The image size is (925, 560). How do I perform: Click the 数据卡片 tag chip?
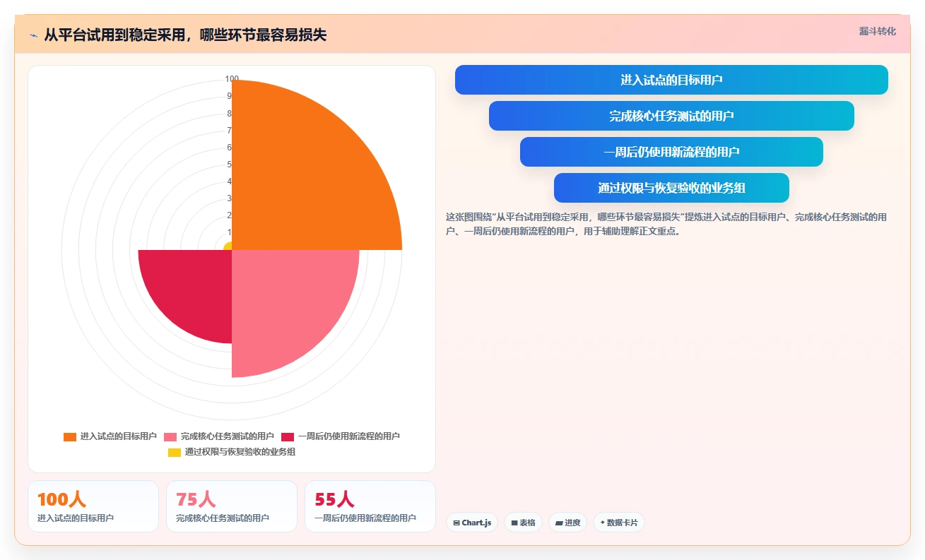coord(619,523)
